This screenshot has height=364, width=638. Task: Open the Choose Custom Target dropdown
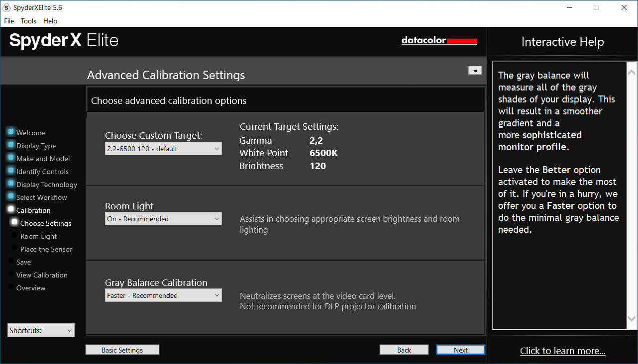pos(163,149)
